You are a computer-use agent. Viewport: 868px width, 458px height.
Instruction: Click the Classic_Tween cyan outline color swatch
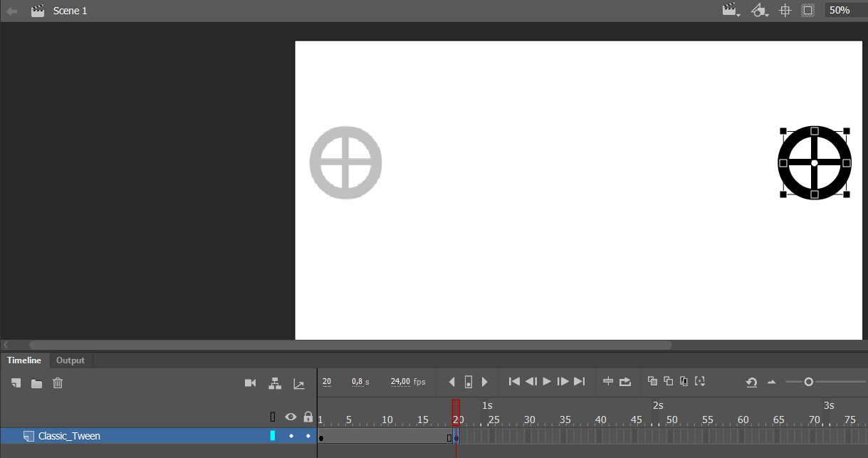273,436
